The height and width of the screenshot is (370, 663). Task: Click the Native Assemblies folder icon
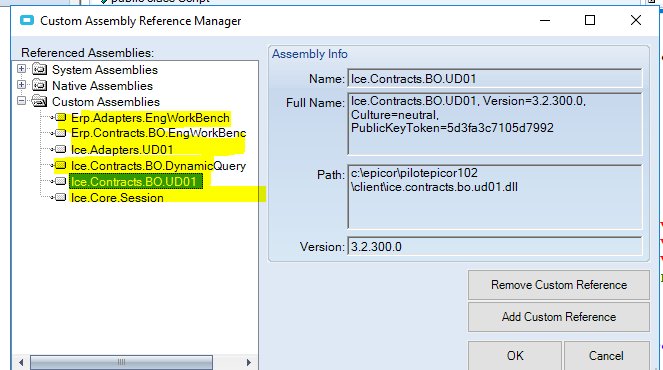(x=39, y=85)
